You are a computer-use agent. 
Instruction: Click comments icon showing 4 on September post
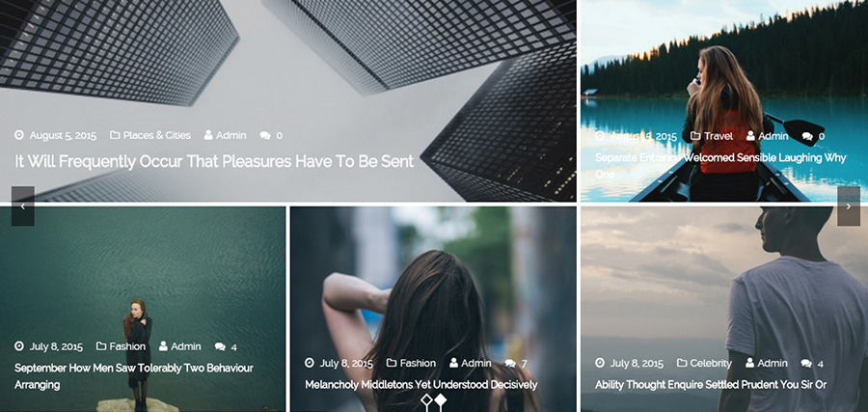220,346
